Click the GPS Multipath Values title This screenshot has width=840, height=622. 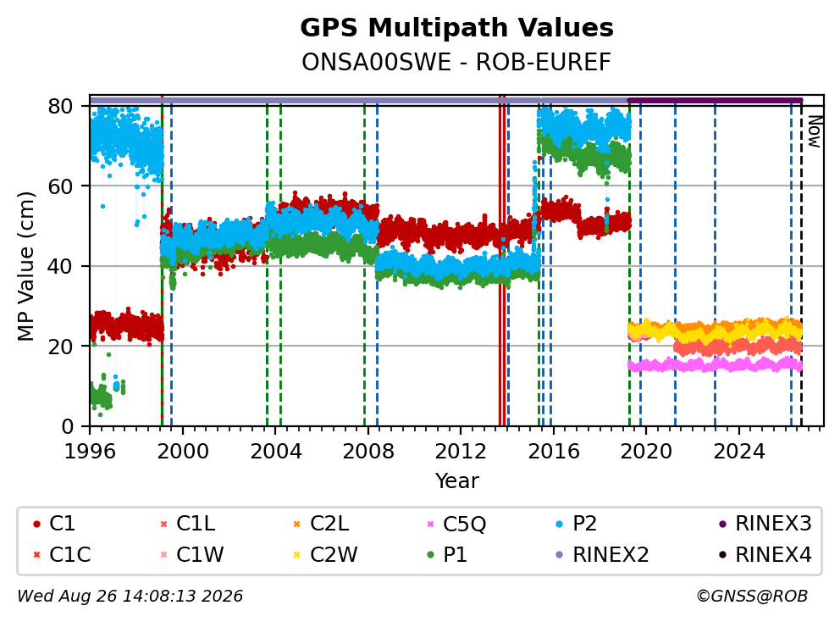pyautogui.click(x=456, y=27)
